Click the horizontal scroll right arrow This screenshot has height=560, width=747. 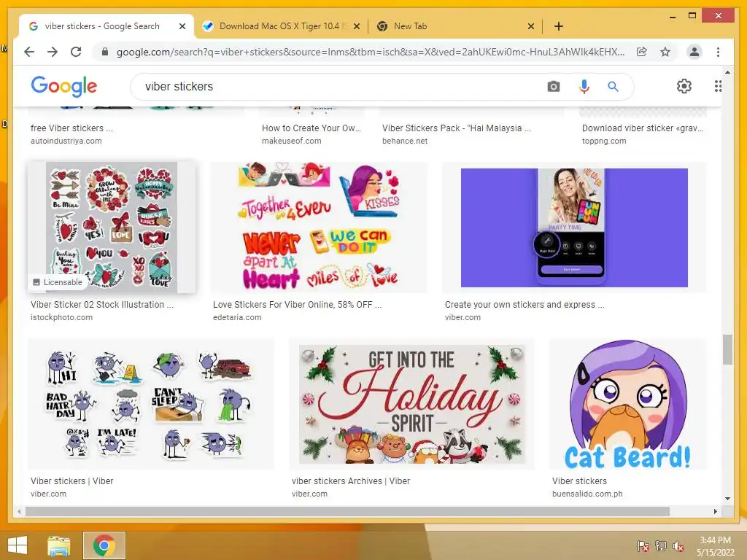[x=715, y=511]
